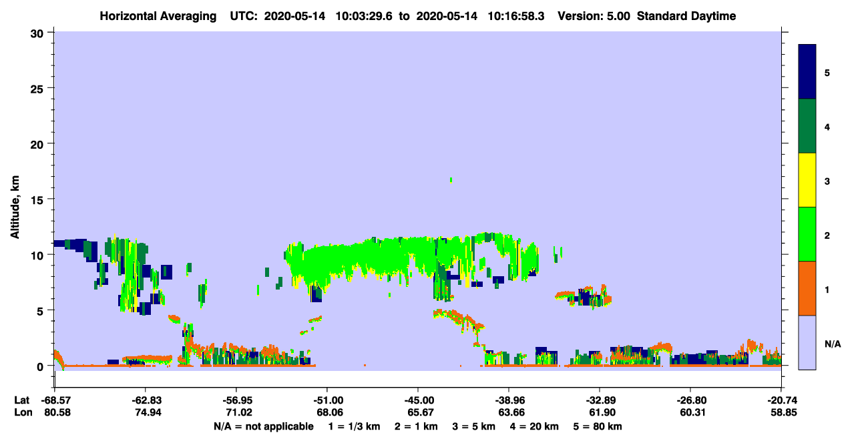Click the small green feature near 17 km altitude
This screenshot has height=445, width=868.
451,179
